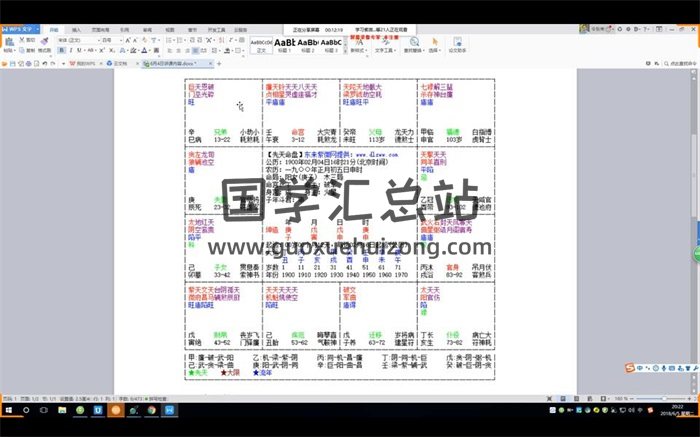
Task: Open the WPS 文字 application menu arrow
Action: click(38, 29)
